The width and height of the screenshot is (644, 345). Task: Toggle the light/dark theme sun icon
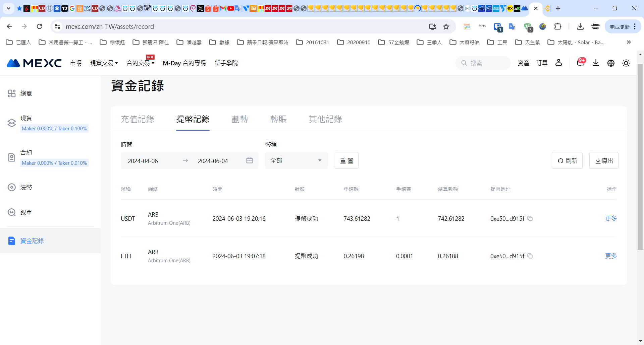[x=626, y=63]
